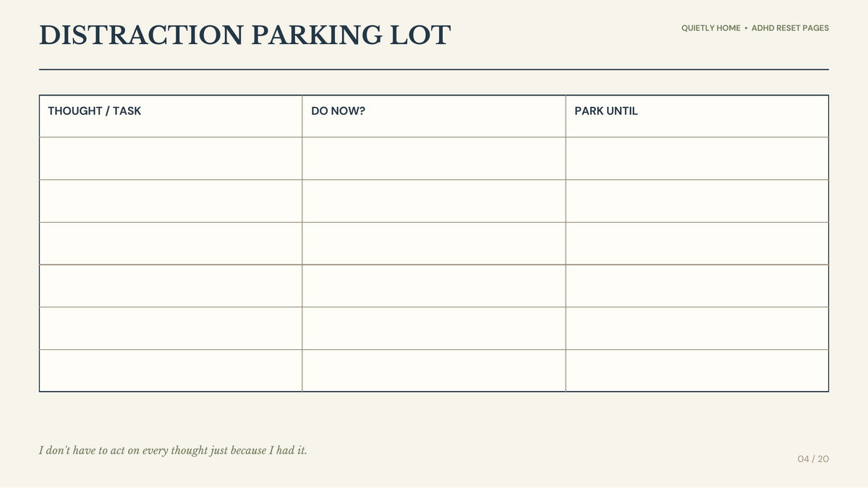This screenshot has height=488, width=868.
Task: Click the Distraction Parking Lot title
Action: pyautogui.click(x=244, y=35)
